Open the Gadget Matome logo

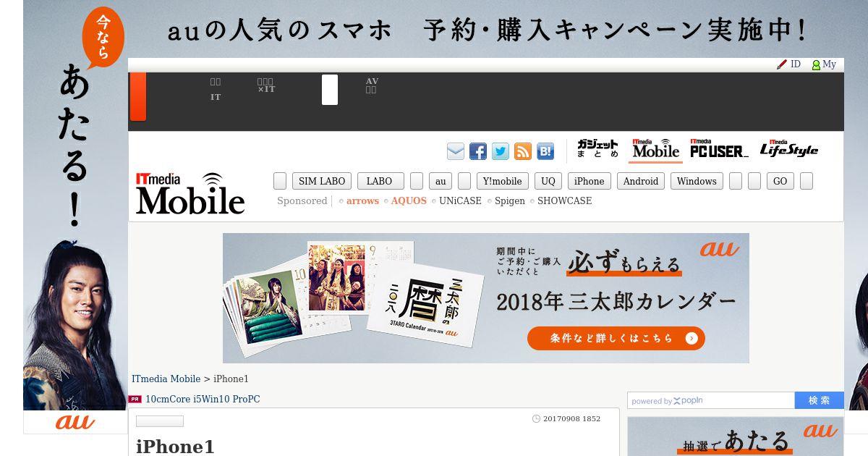pyautogui.click(x=597, y=149)
